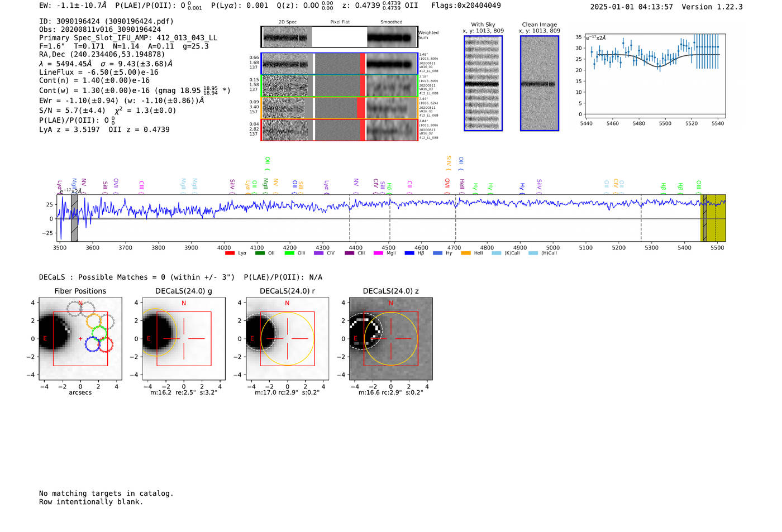Screen dimensions: 782x532
Task: Click the ID: 3090196424 line
Action: point(106,21)
